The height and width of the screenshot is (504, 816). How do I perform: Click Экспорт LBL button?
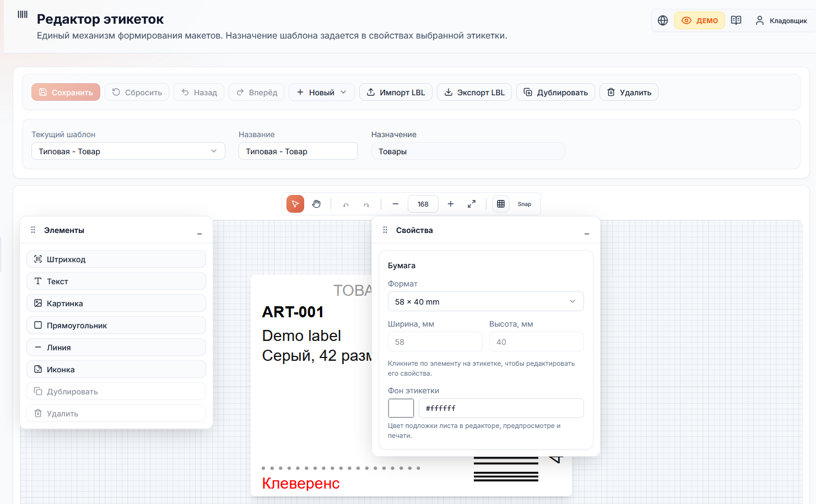[474, 92]
